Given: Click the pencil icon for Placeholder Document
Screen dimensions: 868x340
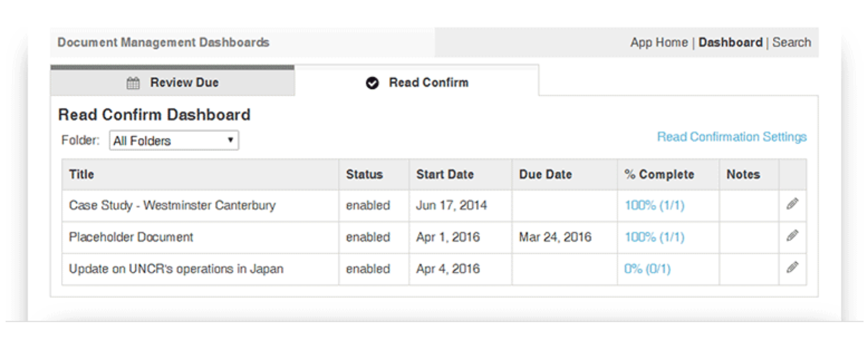Looking at the screenshot, I should click(792, 237).
